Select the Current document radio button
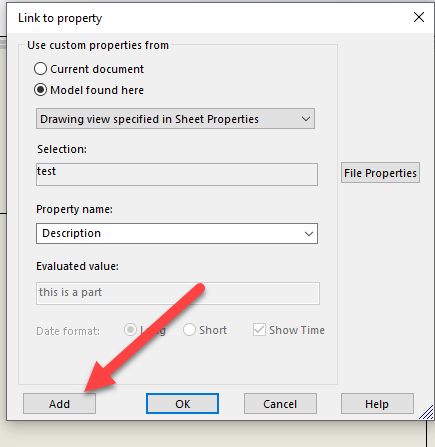The width and height of the screenshot is (435, 447). (x=40, y=69)
